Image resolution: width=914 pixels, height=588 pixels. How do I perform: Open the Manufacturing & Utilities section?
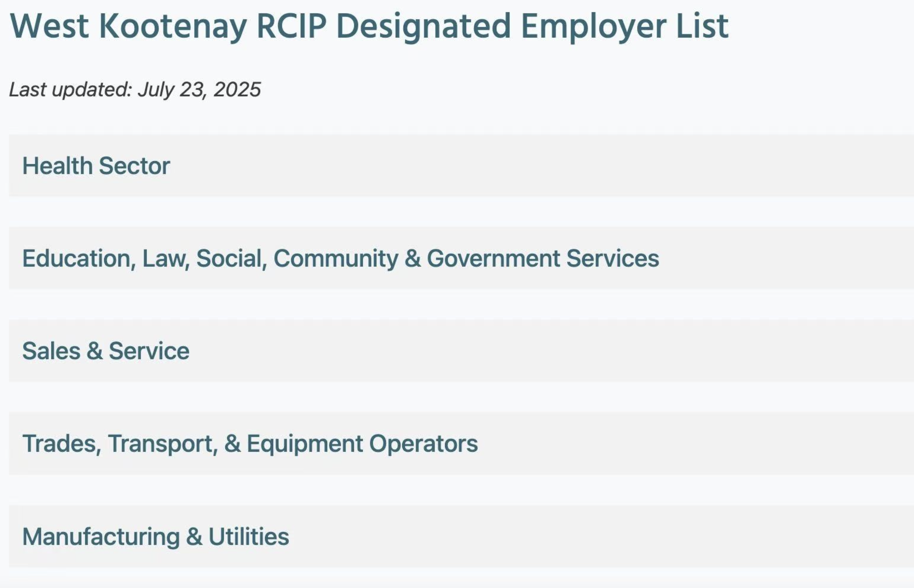click(x=461, y=536)
